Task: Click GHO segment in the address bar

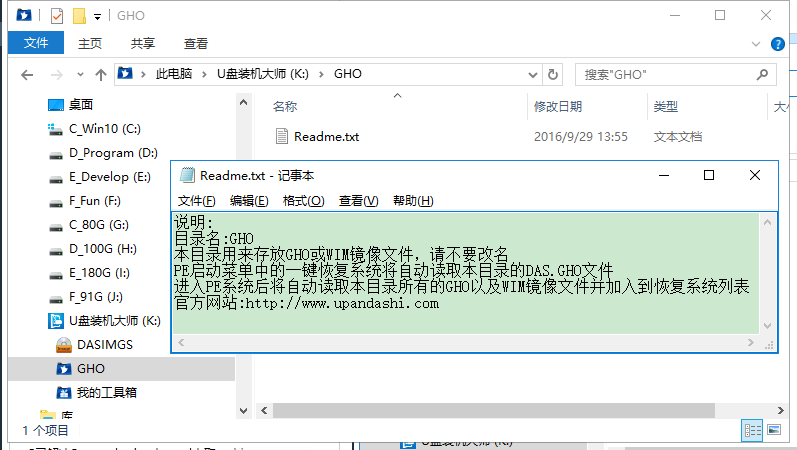Action: [348, 74]
